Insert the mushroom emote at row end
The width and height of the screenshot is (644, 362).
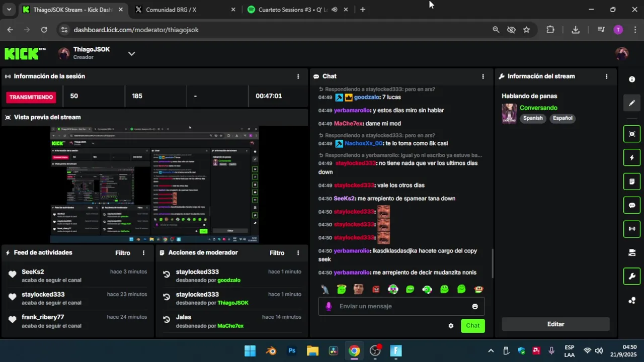478,289
